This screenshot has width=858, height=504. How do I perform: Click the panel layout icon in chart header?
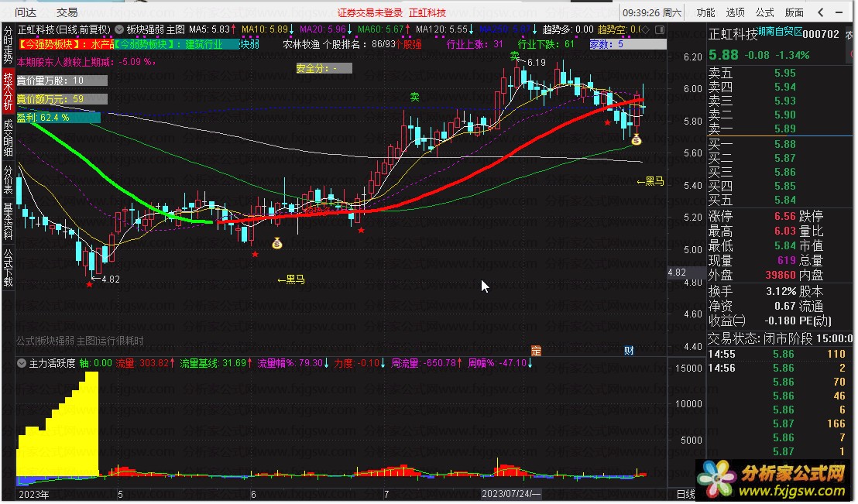(x=660, y=29)
